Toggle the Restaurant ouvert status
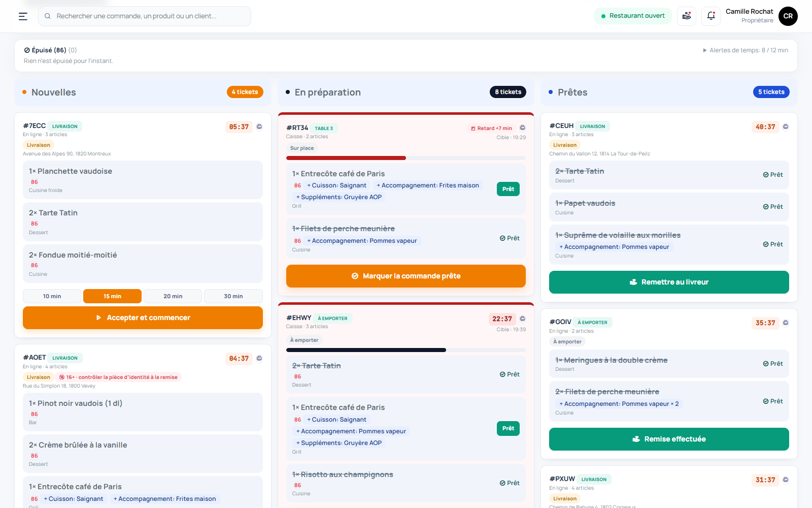The height and width of the screenshot is (508, 812). pos(633,16)
